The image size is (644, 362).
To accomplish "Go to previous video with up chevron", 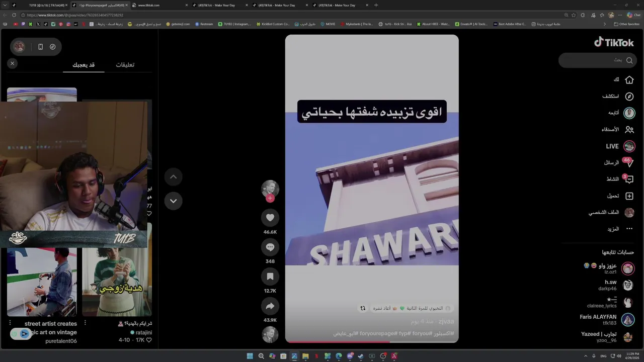I will 173,176.
